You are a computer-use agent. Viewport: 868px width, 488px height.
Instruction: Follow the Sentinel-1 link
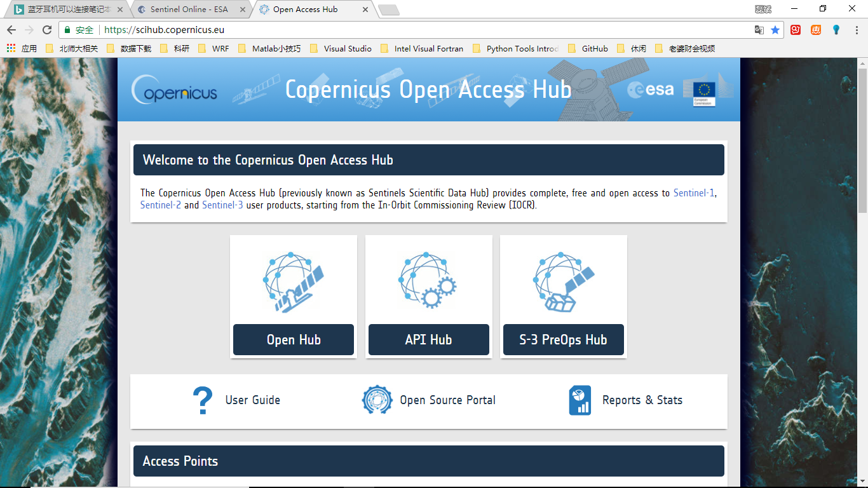[x=695, y=193]
